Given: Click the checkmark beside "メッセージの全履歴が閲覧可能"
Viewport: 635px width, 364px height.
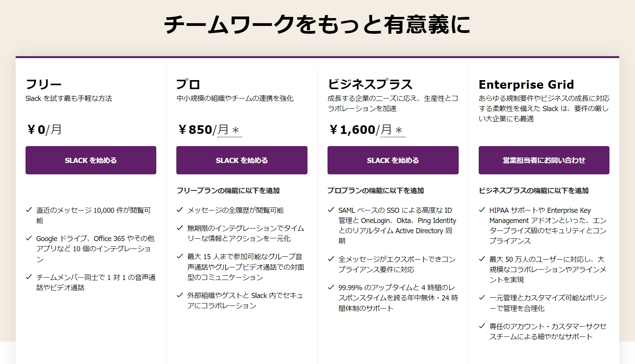Looking at the screenshot, I should pyautogui.click(x=179, y=210).
